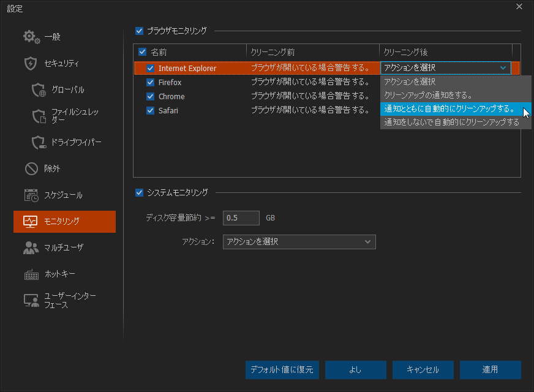The height and width of the screenshot is (392, 534).
Task: Uncheck the Safari row checkbox
Action: tap(150, 111)
